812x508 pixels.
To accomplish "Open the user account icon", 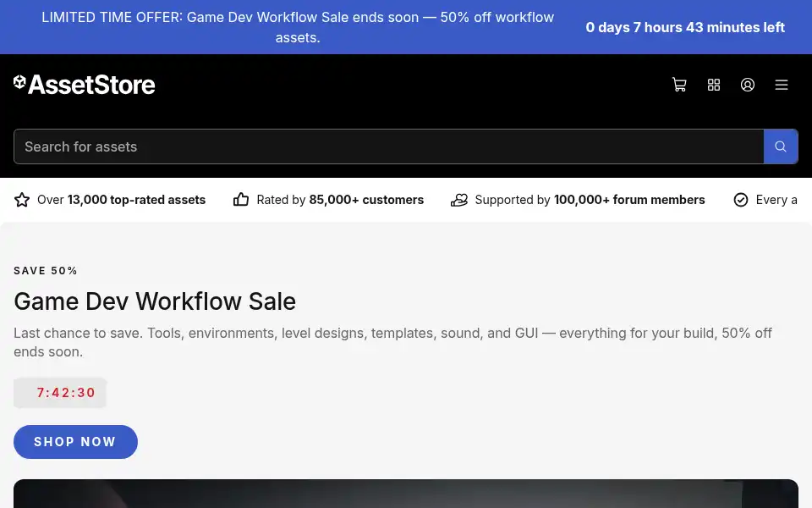I will [x=747, y=85].
